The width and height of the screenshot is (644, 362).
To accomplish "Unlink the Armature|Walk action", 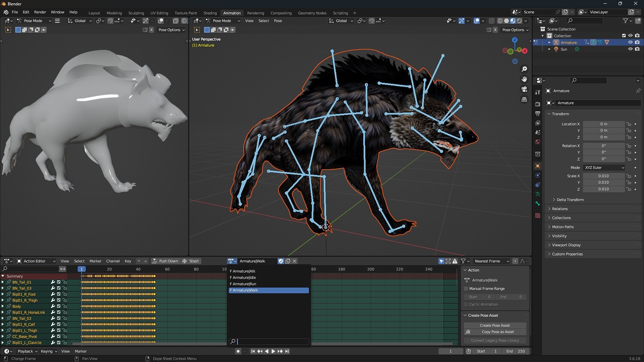I will click(x=295, y=261).
